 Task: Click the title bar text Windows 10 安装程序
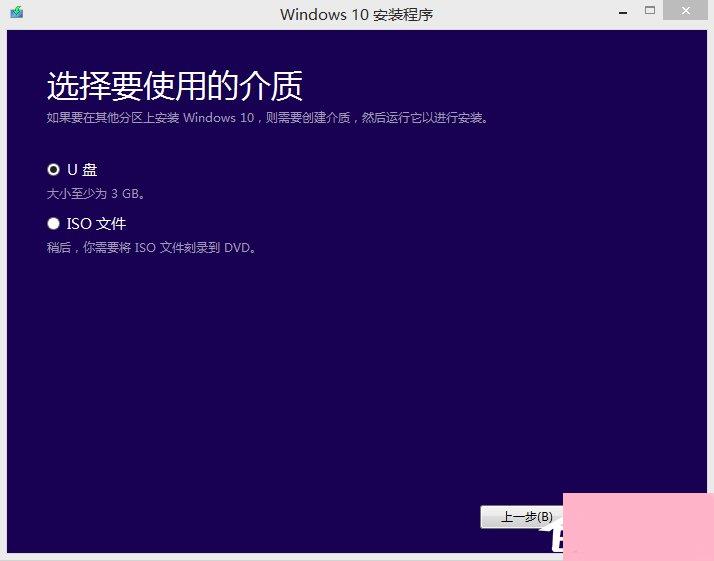(357, 15)
